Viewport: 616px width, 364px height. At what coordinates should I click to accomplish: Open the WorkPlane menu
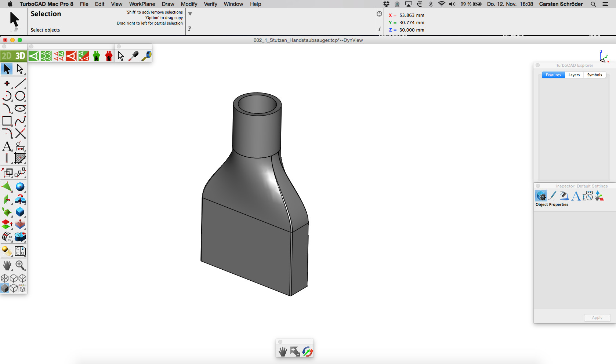142,4
